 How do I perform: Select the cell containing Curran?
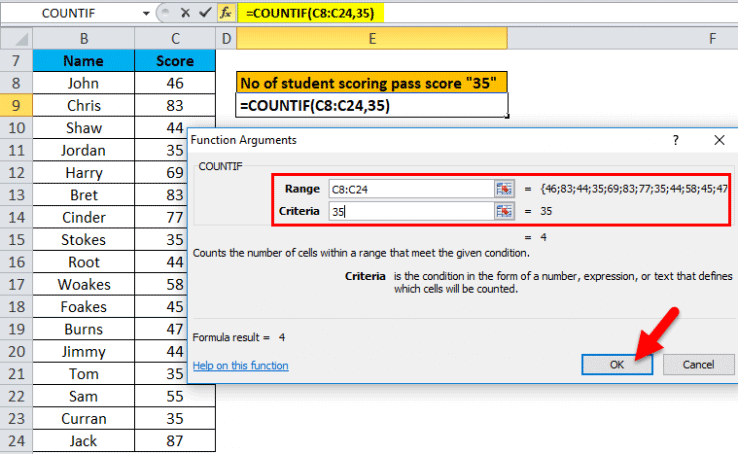coord(84,418)
